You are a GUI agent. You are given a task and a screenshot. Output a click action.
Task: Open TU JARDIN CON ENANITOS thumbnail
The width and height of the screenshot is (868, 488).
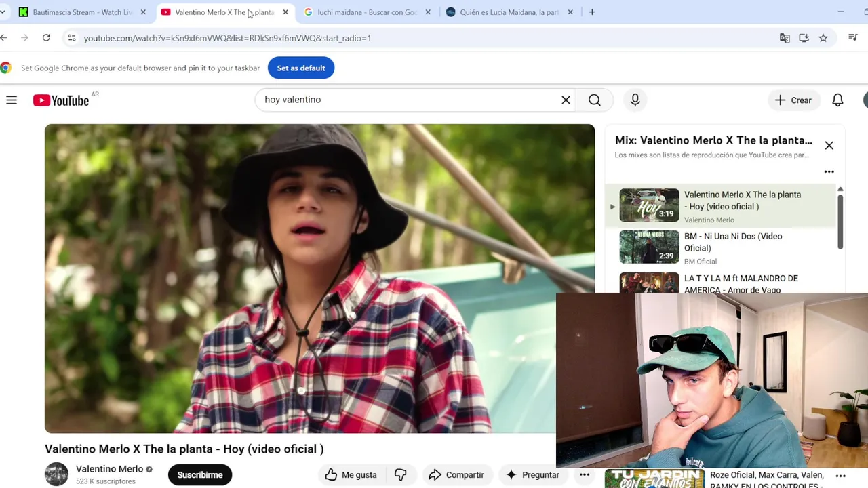tap(654, 479)
